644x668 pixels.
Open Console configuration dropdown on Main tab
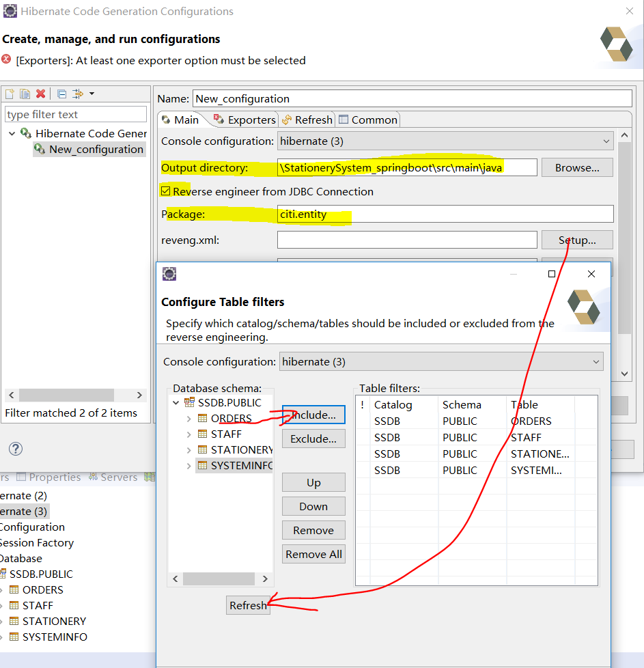[x=445, y=141]
